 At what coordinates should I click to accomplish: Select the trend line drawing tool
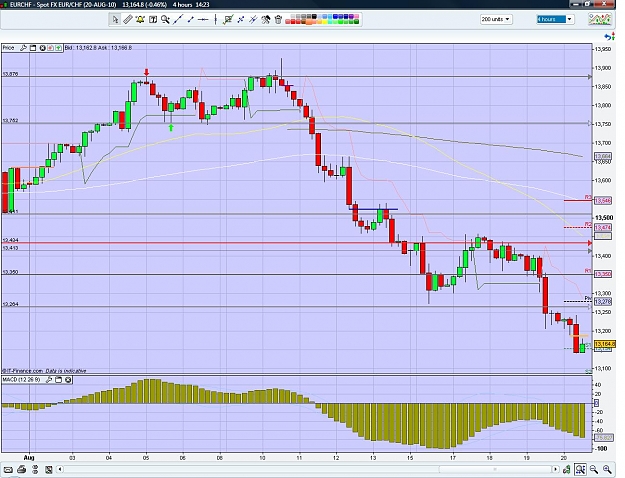click(x=178, y=19)
